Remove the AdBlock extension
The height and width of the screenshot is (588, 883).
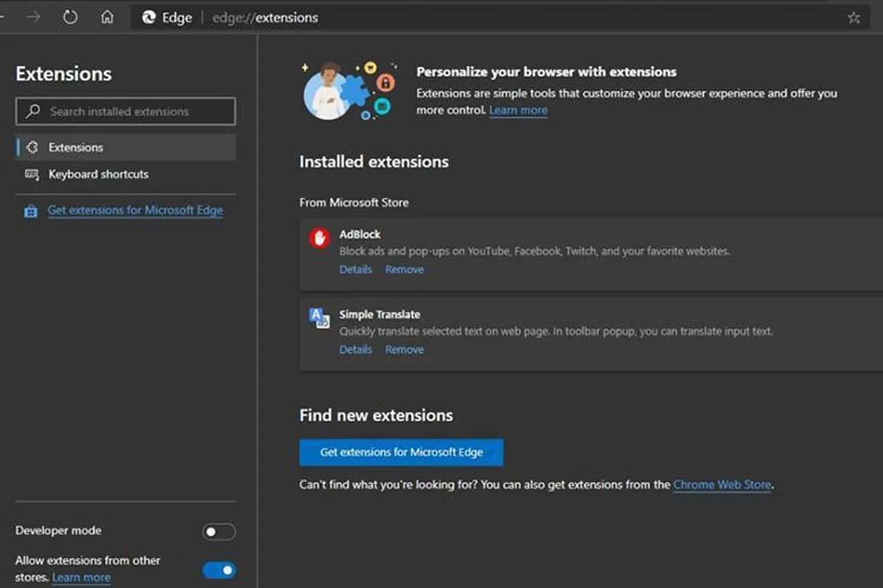tap(404, 270)
